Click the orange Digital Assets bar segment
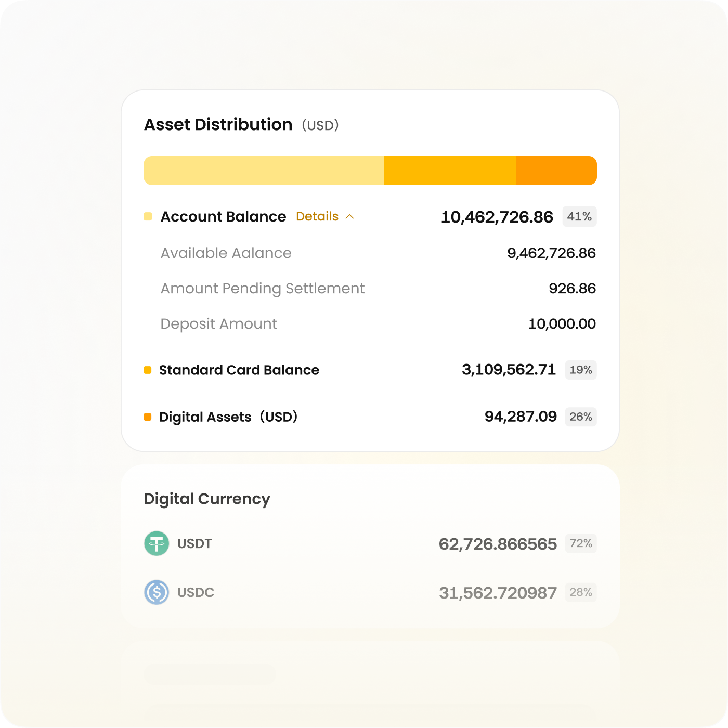This screenshot has width=728, height=728. click(x=556, y=171)
